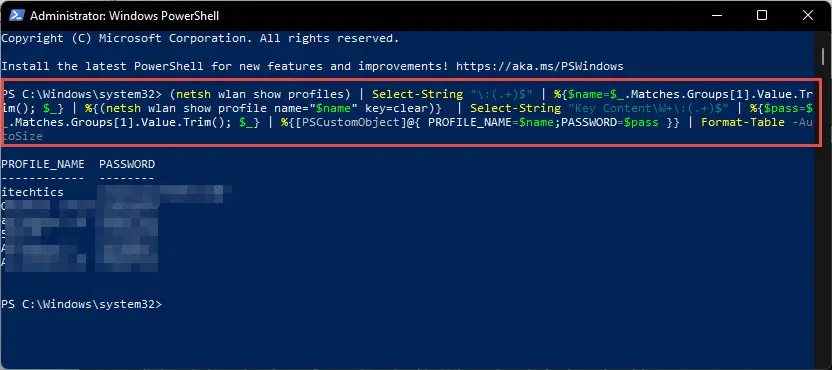Screen dimensions: 832x370
Task: Close the Administrator PowerShell window
Action: click(x=808, y=15)
